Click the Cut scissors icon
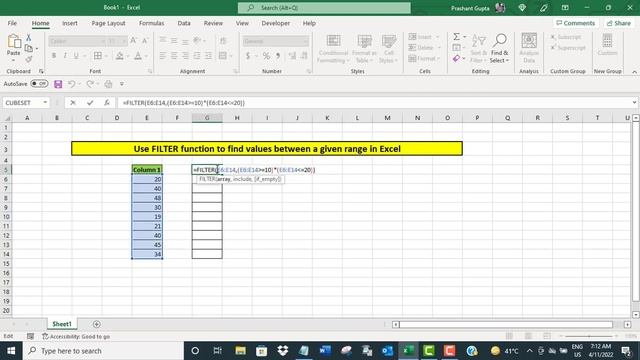This screenshot has width=640, height=360. (29, 38)
